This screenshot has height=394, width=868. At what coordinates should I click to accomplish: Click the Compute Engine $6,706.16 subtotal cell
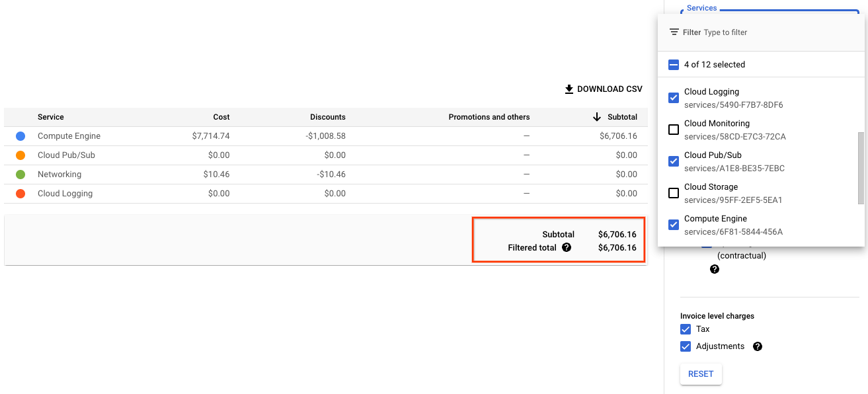tap(617, 136)
